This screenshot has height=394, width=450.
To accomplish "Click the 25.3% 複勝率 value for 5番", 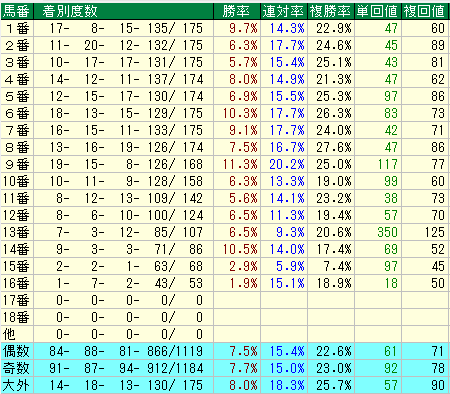I will [334, 97].
